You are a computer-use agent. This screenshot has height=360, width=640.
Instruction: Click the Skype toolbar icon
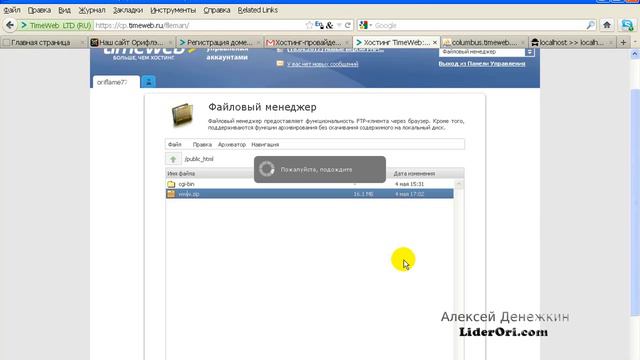[x=627, y=25]
